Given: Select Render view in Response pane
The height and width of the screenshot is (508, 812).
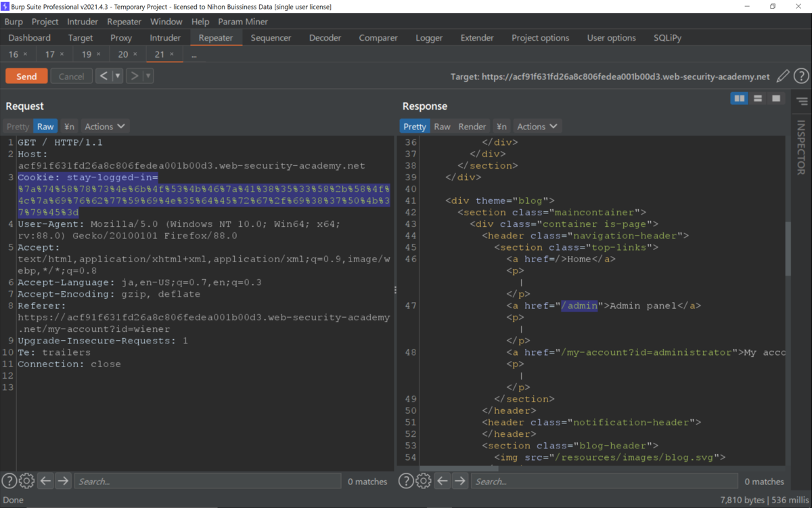Looking at the screenshot, I should [472, 127].
